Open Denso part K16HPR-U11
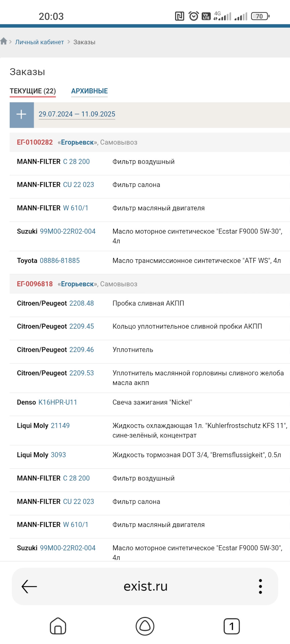290x644 pixels. pos(58,402)
